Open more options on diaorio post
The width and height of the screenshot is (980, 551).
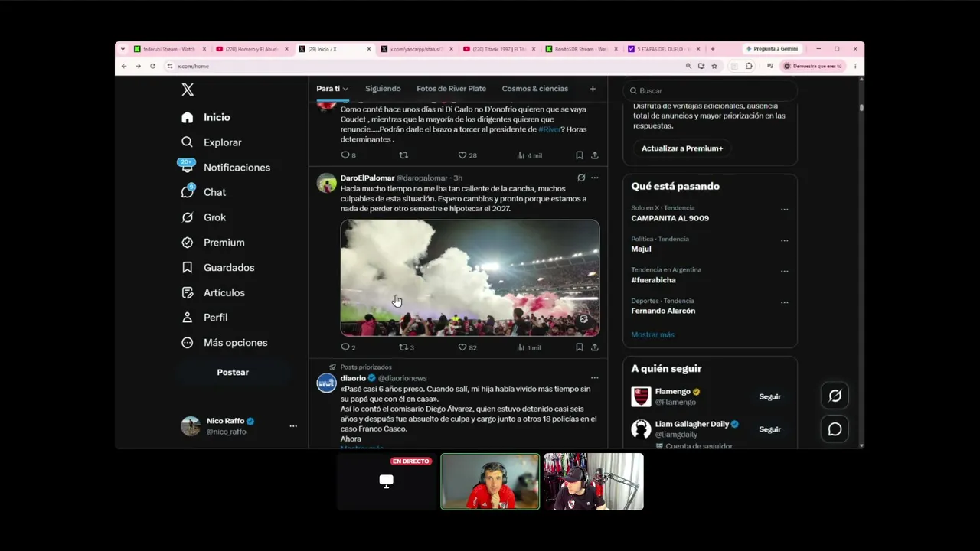(x=595, y=378)
